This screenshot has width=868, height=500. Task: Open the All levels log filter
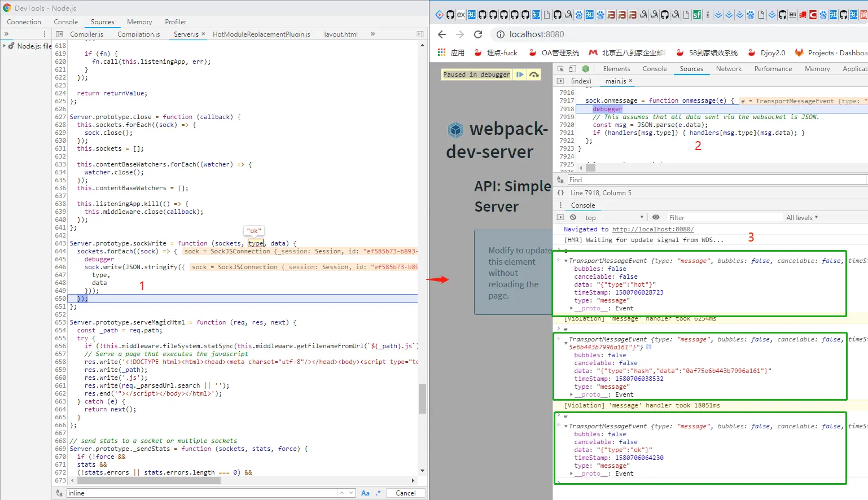point(802,218)
